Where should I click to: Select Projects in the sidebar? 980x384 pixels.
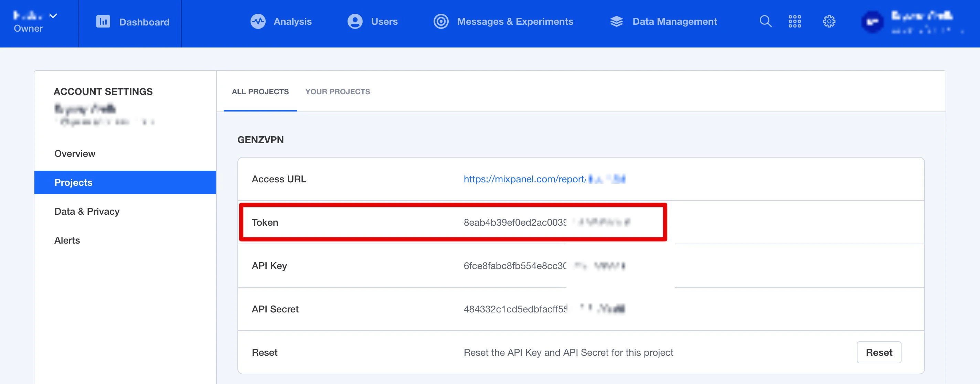click(73, 183)
